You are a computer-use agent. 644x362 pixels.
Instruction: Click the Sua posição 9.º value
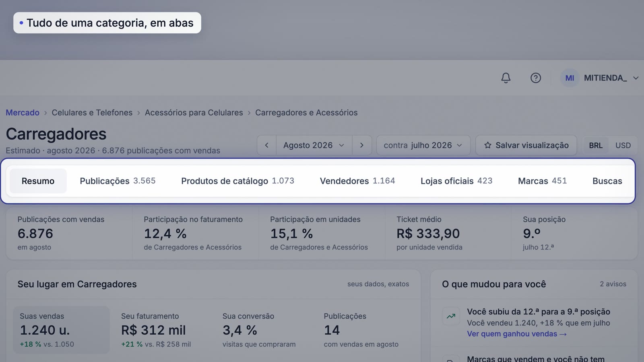click(x=531, y=234)
